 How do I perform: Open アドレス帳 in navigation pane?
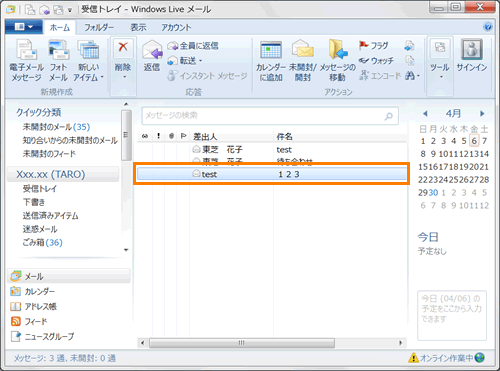[33, 306]
